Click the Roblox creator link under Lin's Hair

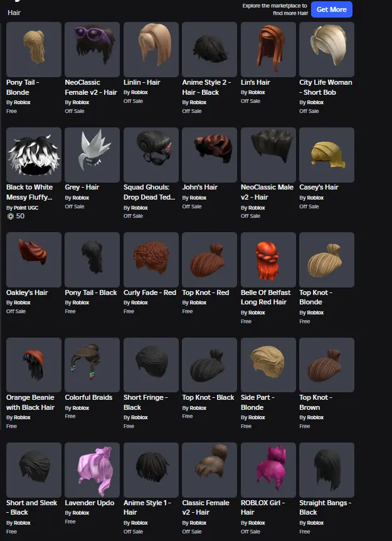point(257,92)
